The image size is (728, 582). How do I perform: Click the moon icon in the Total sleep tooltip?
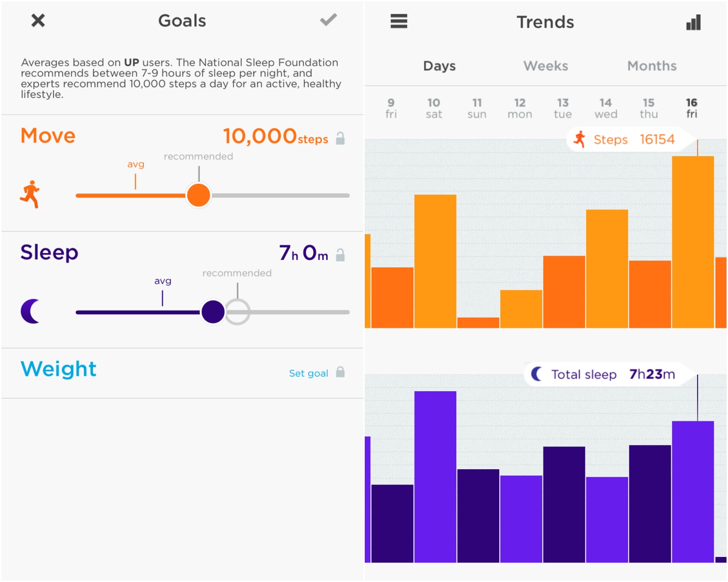pos(537,374)
